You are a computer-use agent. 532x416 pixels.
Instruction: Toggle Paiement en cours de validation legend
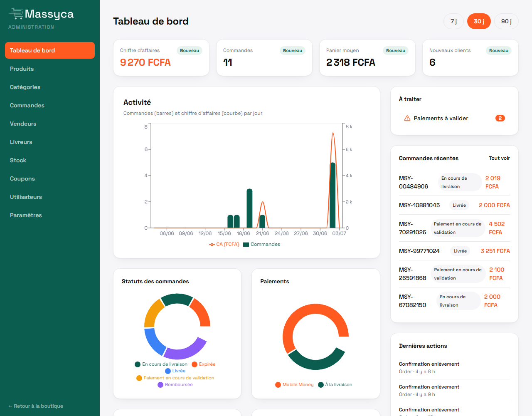click(x=175, y=378)
